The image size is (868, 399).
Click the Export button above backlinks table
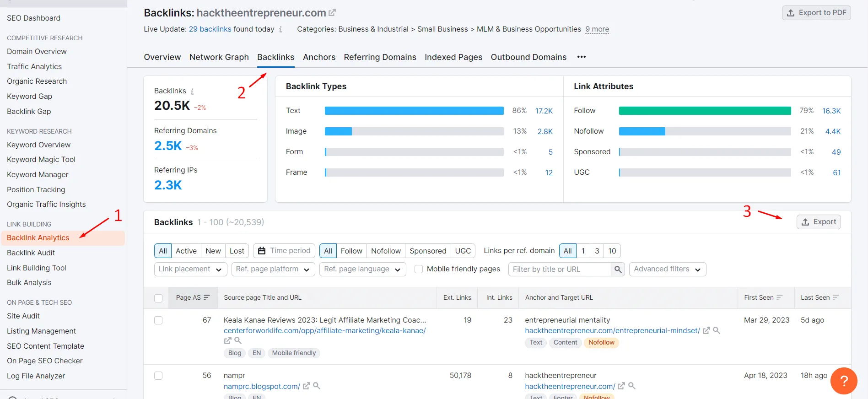coord(819,222)
